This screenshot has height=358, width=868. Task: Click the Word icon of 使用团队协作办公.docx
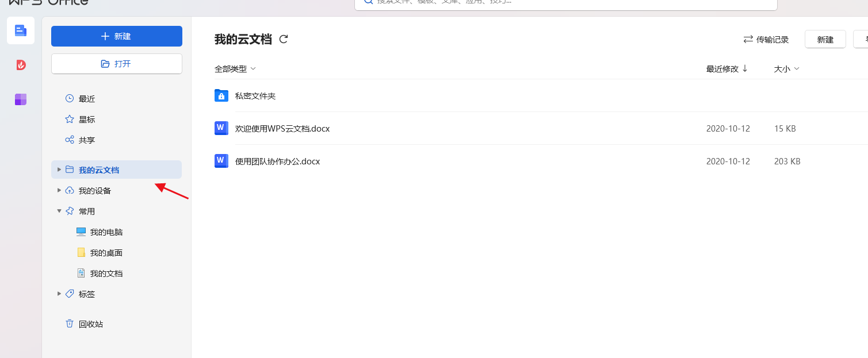pos(221,161)
